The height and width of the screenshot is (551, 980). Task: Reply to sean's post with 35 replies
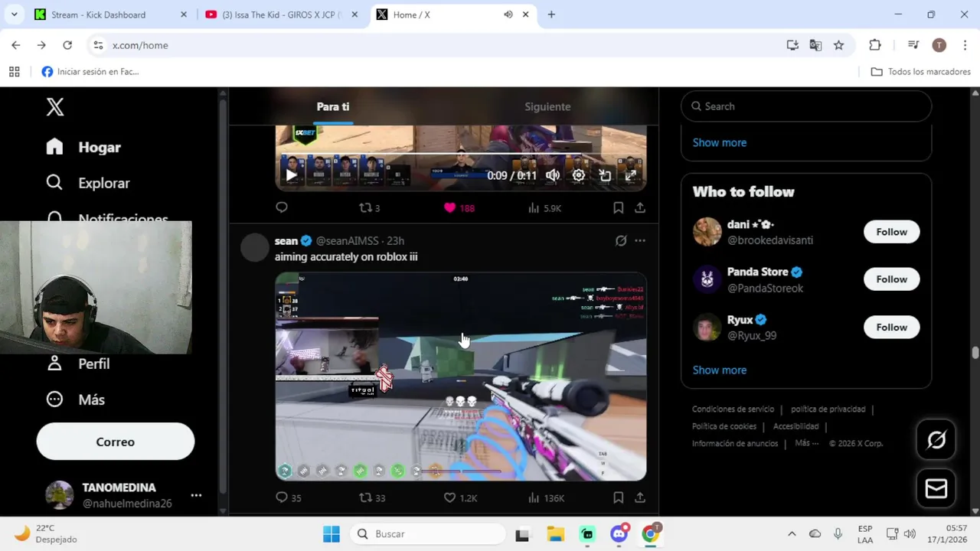click(x=288, y=497)
